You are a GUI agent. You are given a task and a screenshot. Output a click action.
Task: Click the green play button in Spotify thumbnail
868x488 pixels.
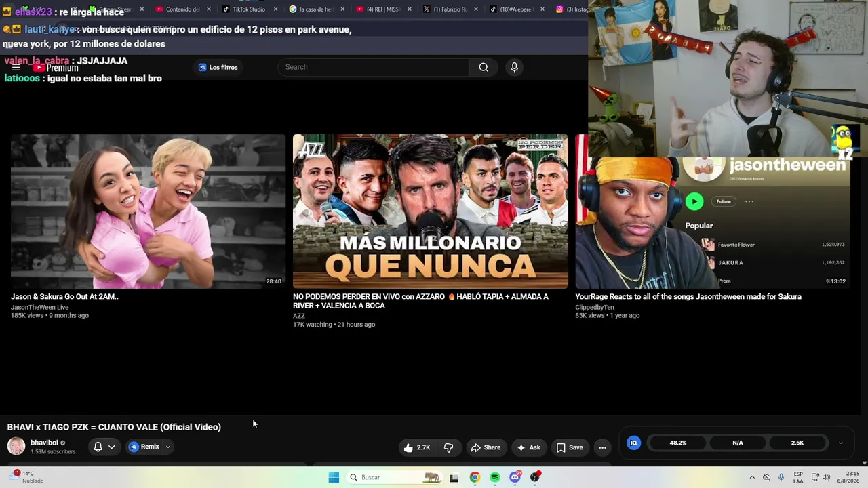click(694, 201)
